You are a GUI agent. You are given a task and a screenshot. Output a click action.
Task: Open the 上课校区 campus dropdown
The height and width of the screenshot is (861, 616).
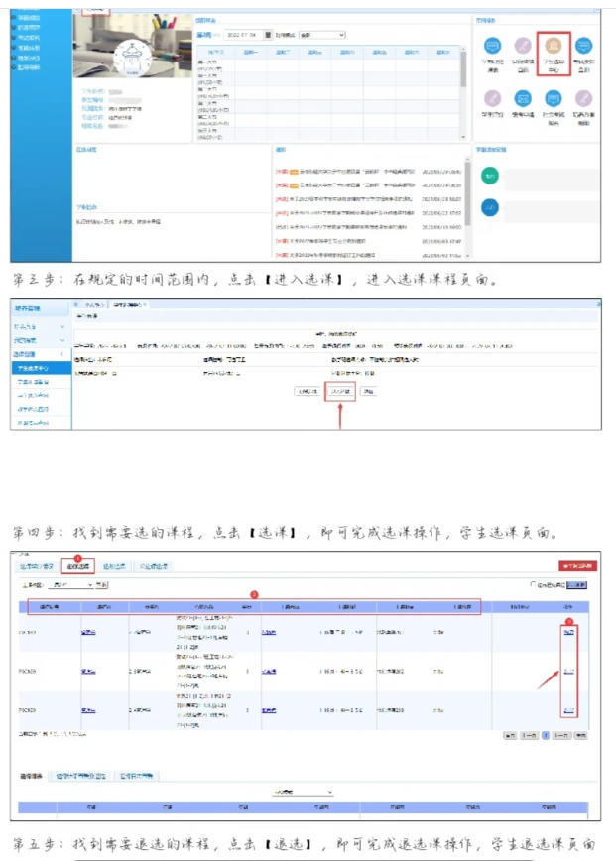coord(70,585)
